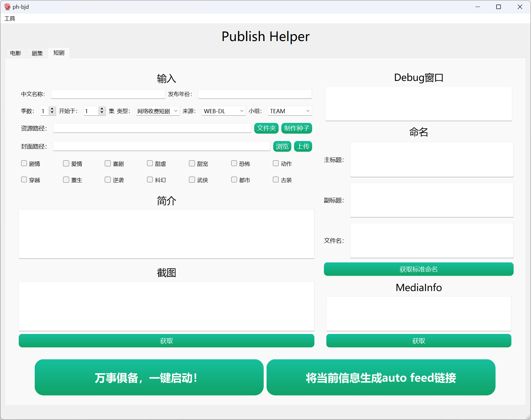This screenshot has height=420, width=531.
Task: Open the 小组 dropdown showing TEAM
Action: pyautogui.click(x=290, y=111)
